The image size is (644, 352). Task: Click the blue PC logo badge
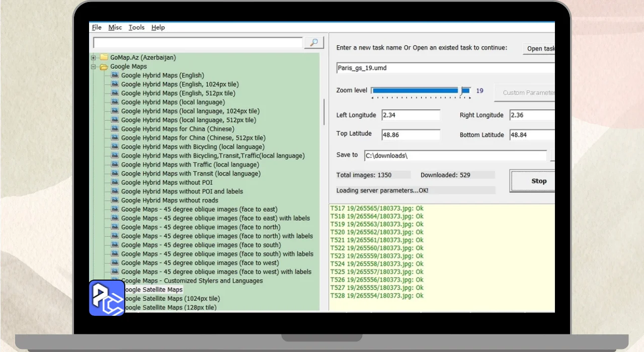click(107, 298)
